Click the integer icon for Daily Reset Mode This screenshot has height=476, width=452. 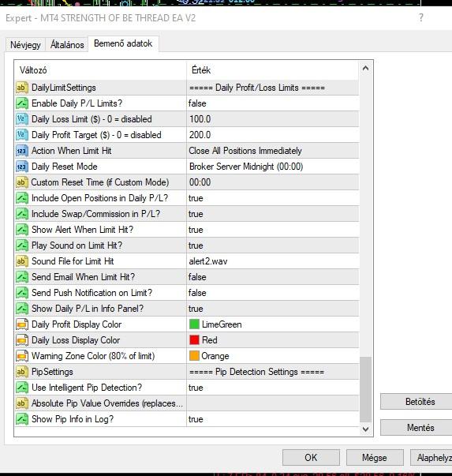[22, 167]
